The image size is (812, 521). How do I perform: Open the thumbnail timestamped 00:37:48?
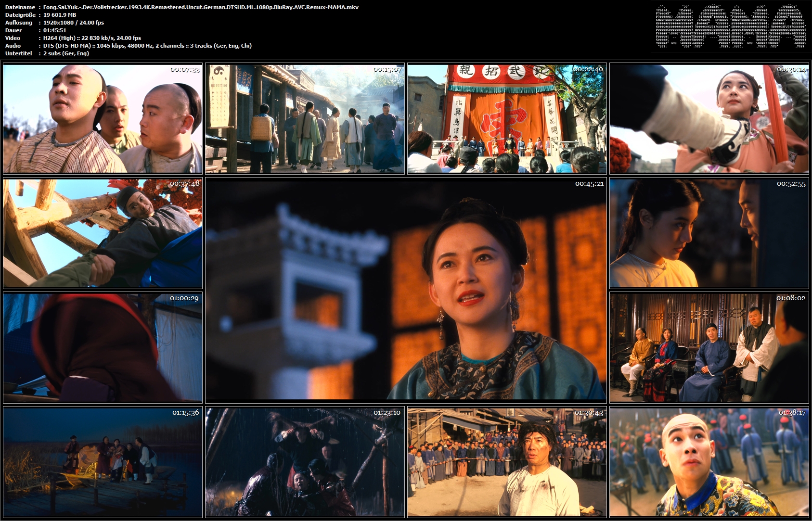click(x=103, y=233)
